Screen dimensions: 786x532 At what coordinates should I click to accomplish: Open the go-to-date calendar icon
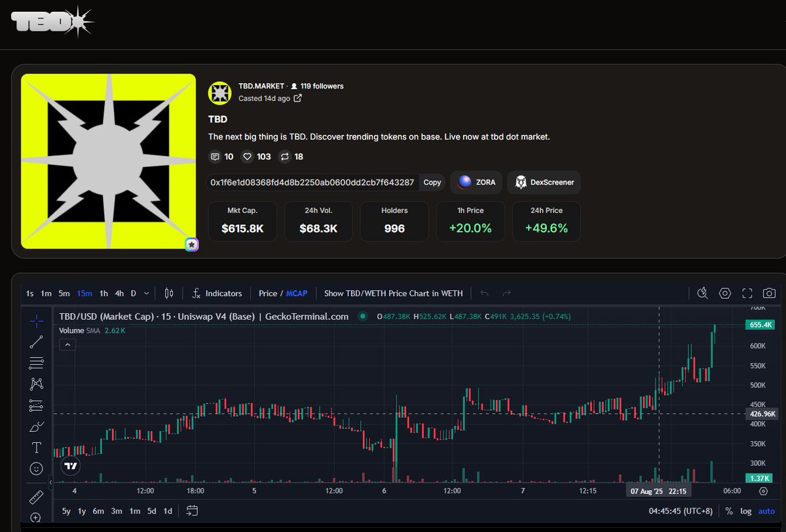pyautogui.click(x=192, y=510)
